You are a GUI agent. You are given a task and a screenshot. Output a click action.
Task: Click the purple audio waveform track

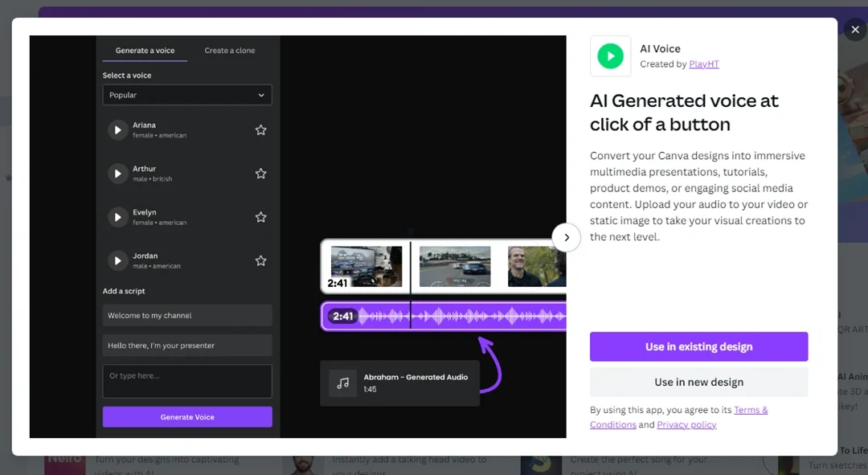[x=444, y=316]
